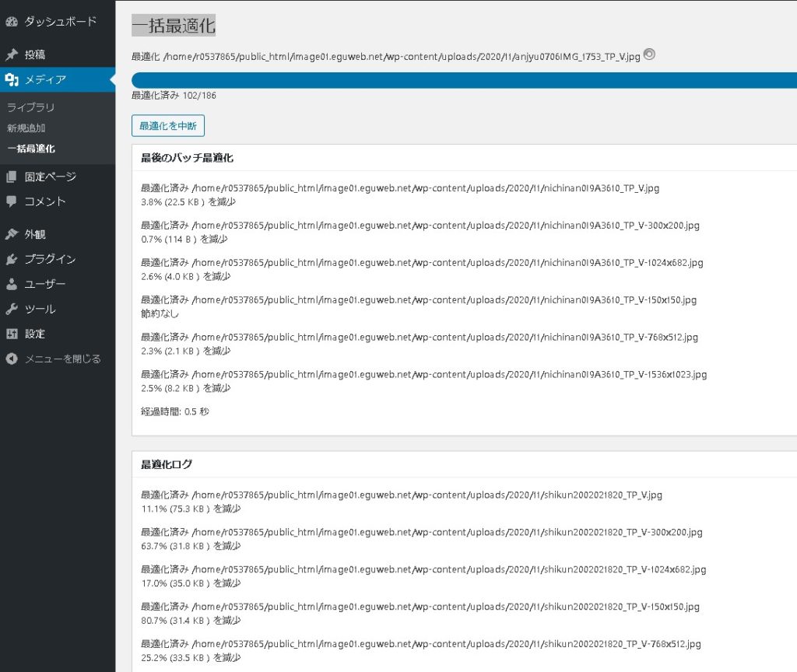This screenshot has width=797, height=672.
Task: Open the プラグイン menu label
Action: [x=50, y=259]
